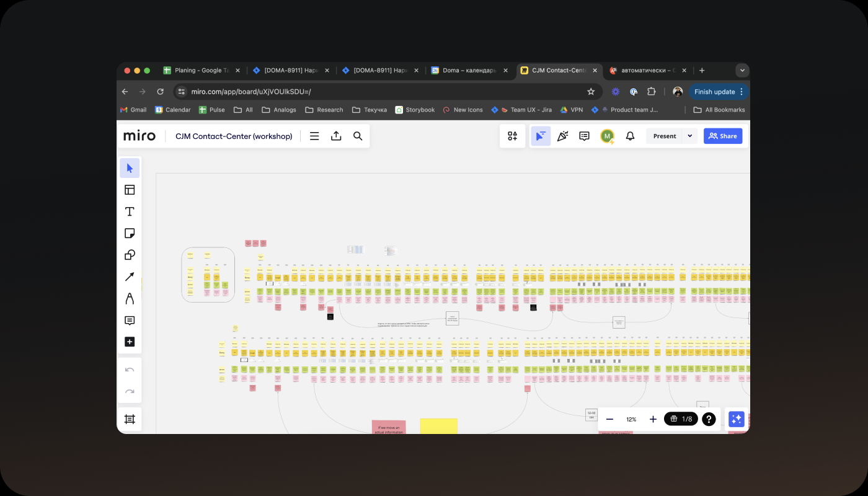Image resolution: width=868 pixels, height=496 pixels.
Task: Expand the Present dropdown arrow
Action: [690, 136]
